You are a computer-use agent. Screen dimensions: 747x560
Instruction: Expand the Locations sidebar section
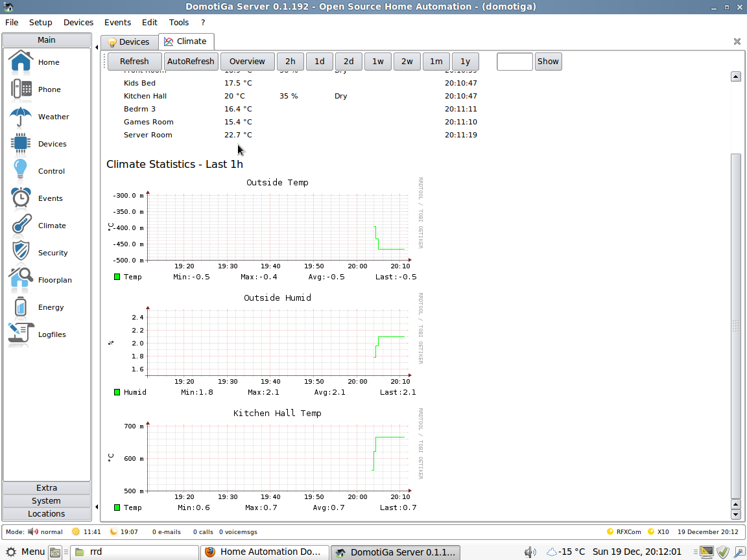click(47, 513)
